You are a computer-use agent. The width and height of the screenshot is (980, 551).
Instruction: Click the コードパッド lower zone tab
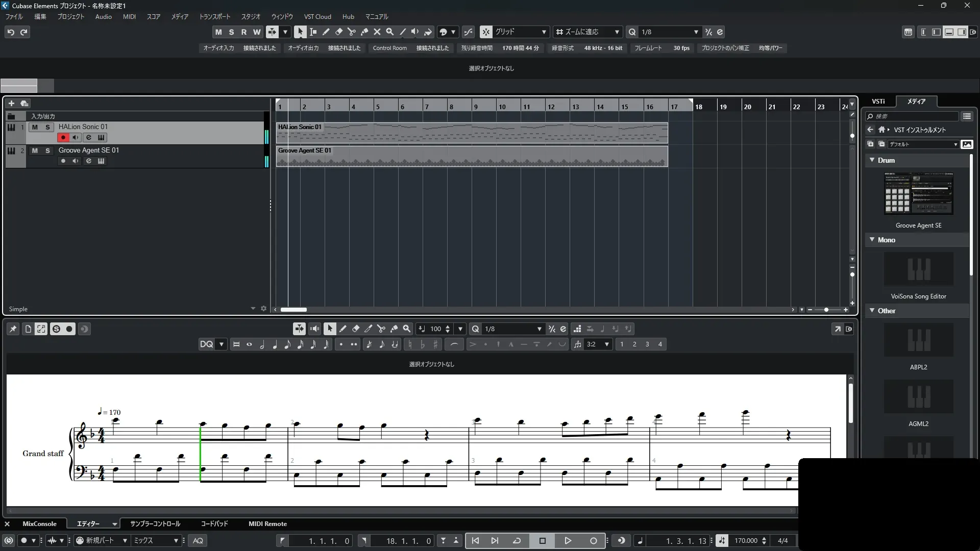coord(214,524)
